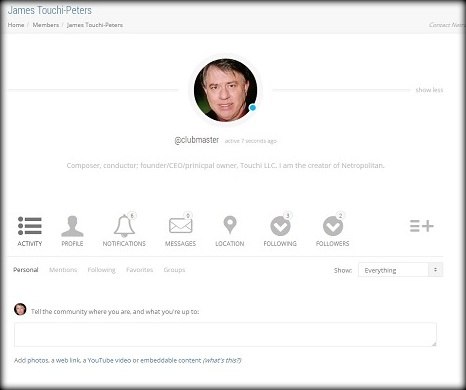Viewport: 466px width, 390px height.
Task: Click the notifications count badge
Action: click(x=132, y=216)
